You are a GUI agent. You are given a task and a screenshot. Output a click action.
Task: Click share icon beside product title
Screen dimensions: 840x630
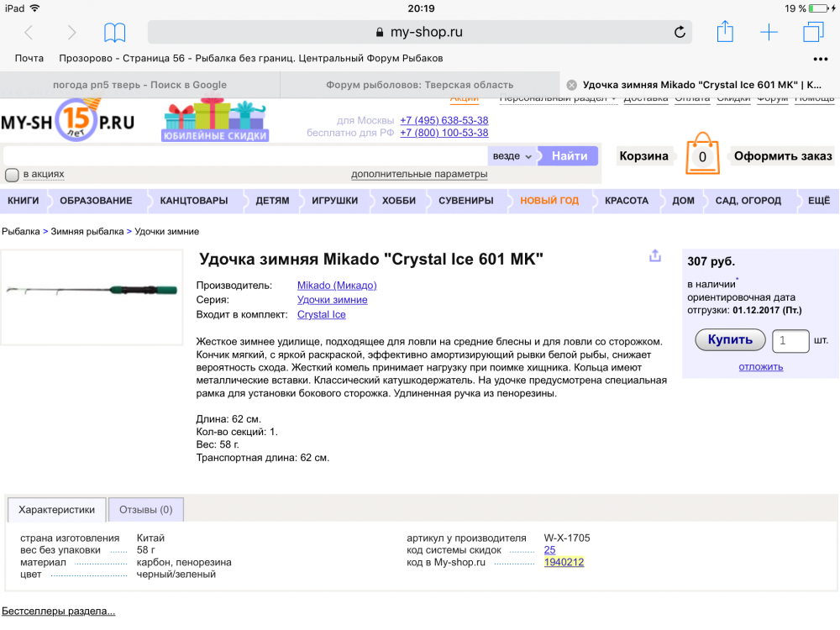[x=655, y=256]
